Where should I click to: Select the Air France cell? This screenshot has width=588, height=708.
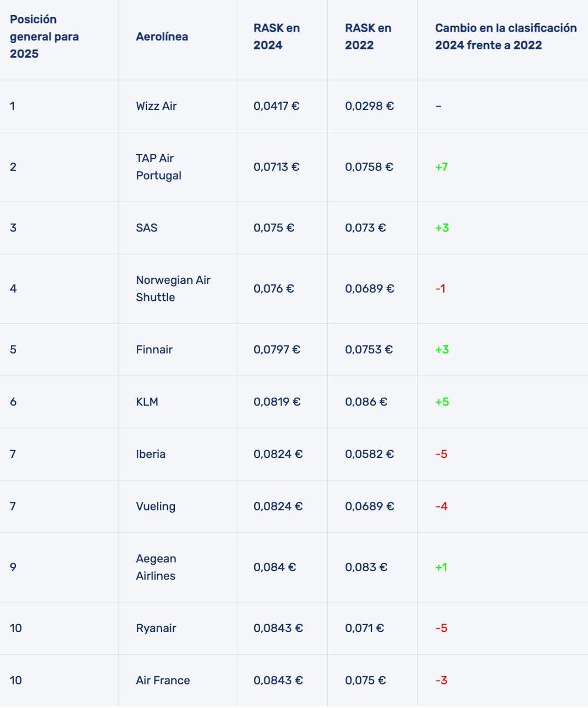coord(163,680)
